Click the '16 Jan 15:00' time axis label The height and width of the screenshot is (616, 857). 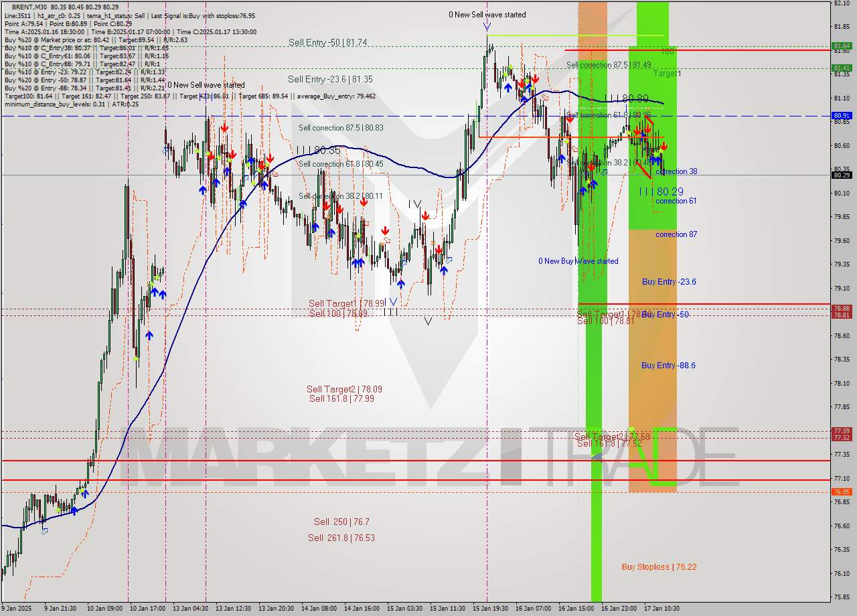click(575, 609)
